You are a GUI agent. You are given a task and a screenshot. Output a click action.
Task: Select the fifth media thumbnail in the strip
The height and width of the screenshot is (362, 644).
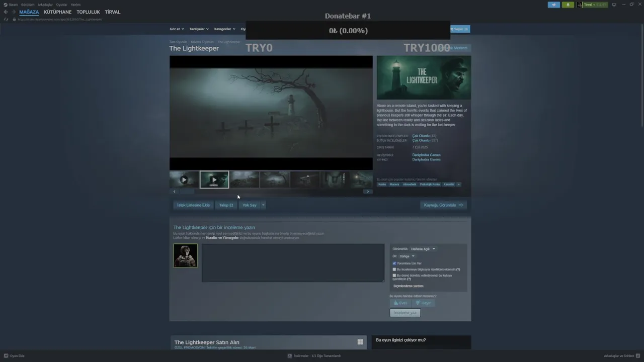(304, 179)
